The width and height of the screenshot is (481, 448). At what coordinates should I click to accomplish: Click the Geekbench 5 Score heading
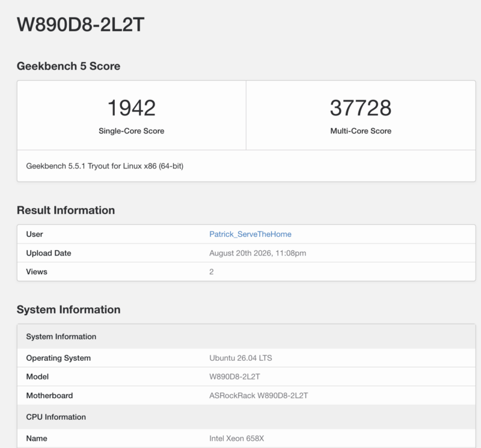point(69,66)
